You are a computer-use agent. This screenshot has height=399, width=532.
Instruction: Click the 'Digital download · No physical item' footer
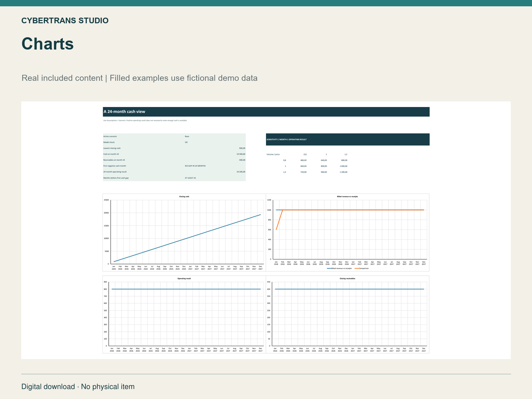point(78,387)
